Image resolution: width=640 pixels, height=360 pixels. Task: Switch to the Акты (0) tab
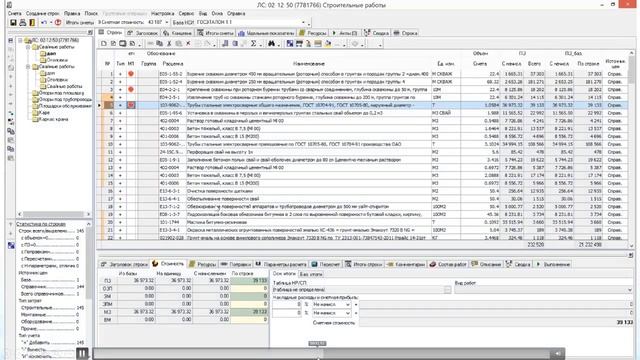point(345,33)
